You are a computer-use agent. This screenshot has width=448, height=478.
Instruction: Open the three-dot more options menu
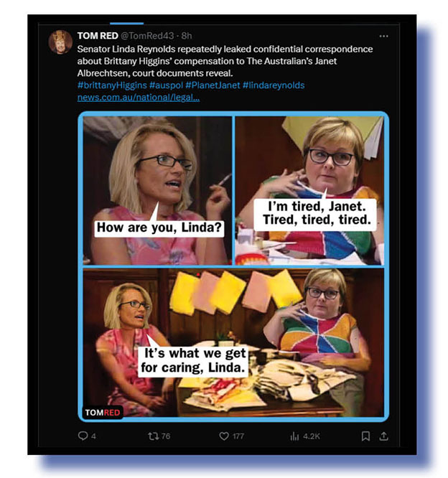tap(383, 36)
